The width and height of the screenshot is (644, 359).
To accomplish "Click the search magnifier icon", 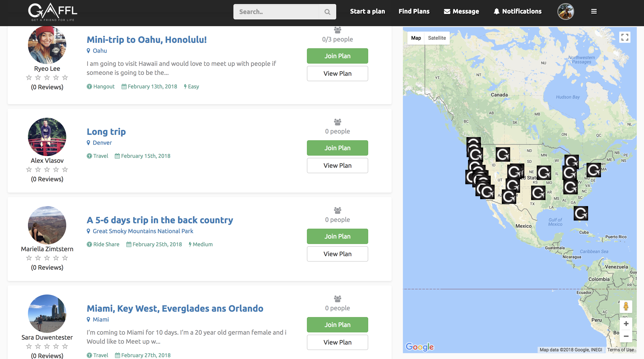I will click(x=327, y=12).
